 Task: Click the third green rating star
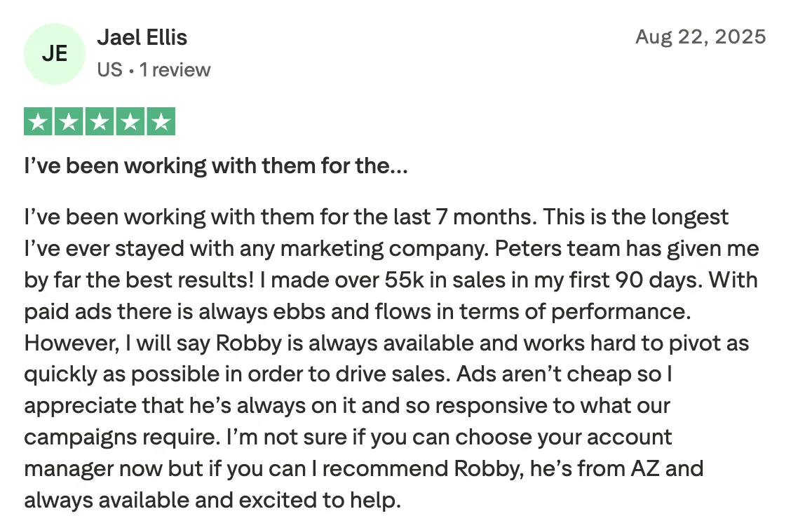(100, 122)
